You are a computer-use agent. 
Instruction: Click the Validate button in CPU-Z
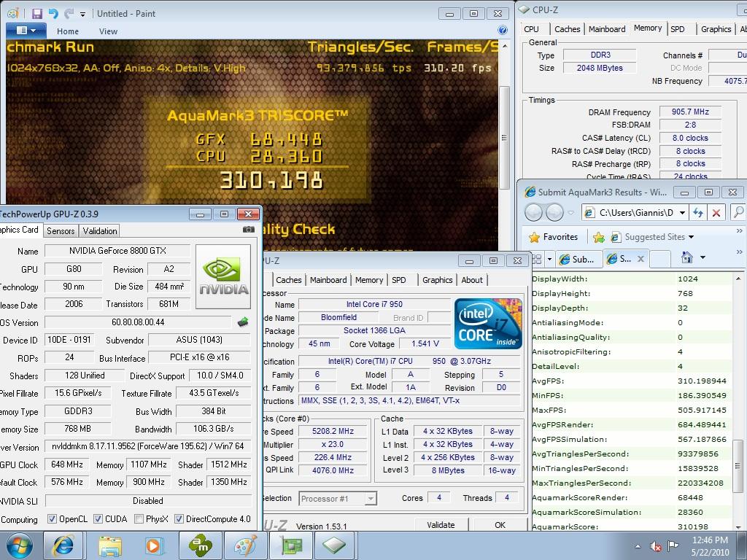point(441,525)
